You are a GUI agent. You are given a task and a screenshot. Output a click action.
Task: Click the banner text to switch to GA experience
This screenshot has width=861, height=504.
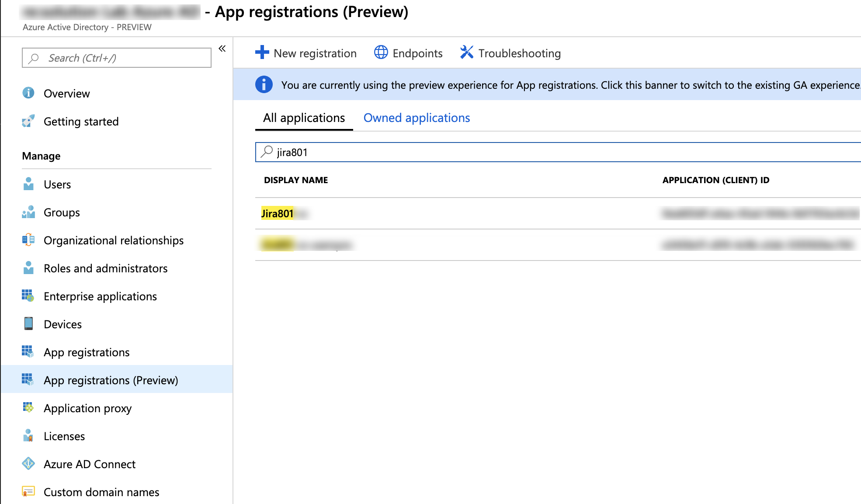571,85
